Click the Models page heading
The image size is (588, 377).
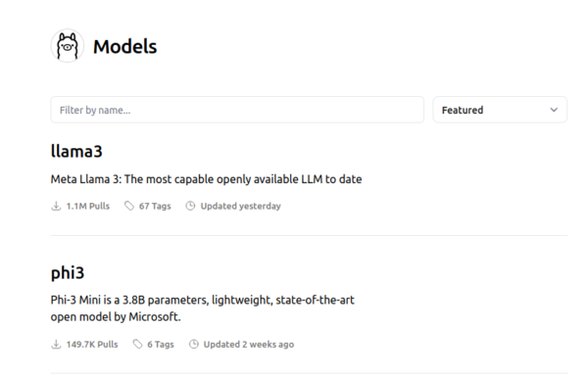[124, 46]
